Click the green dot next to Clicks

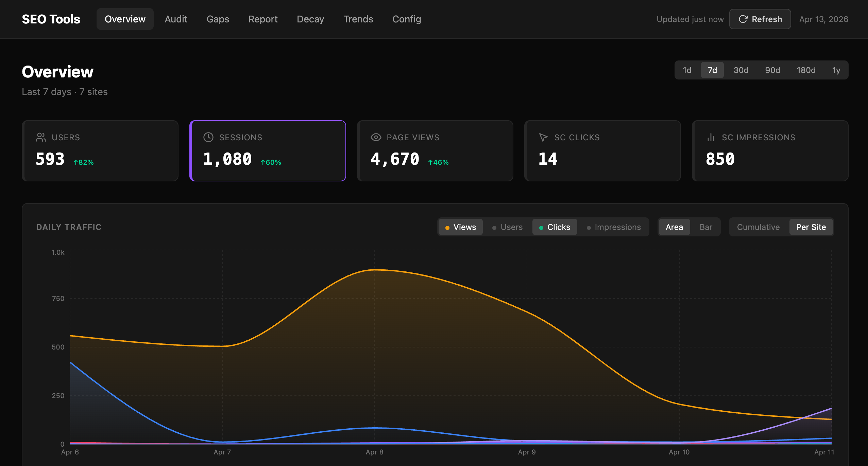[x=542, y=227]
